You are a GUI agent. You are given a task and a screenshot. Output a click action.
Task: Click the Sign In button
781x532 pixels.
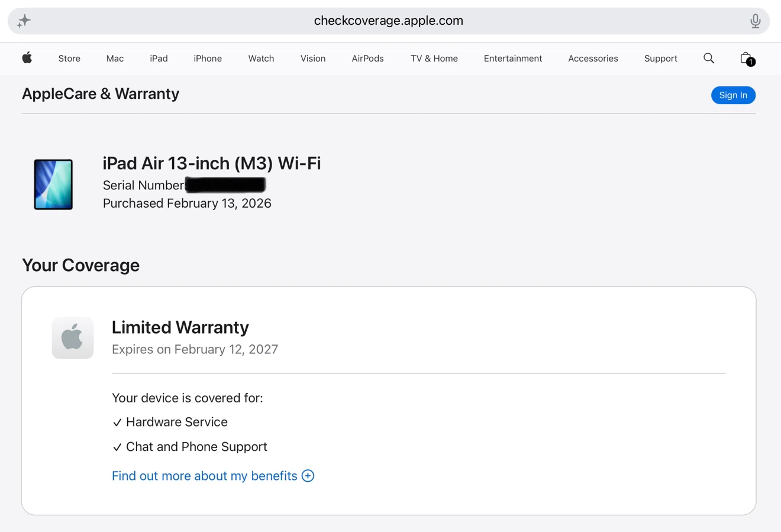[733, 95]
